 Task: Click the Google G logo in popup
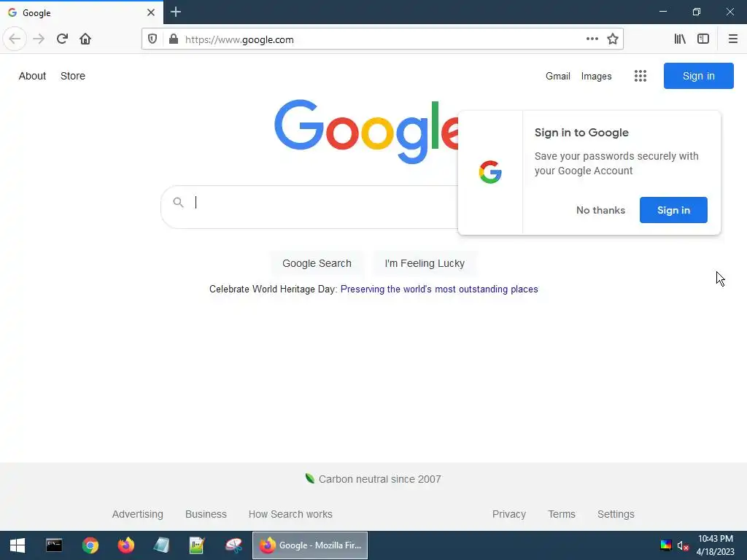[490, 172]
